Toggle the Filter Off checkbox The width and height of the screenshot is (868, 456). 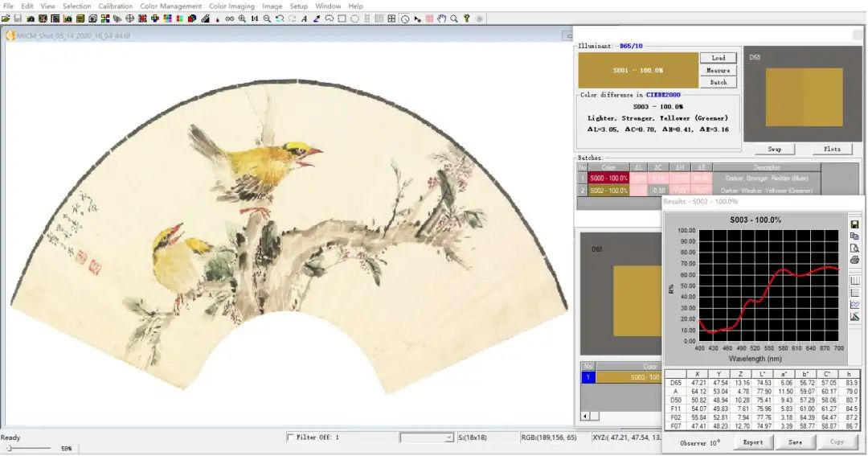(290, 438)
